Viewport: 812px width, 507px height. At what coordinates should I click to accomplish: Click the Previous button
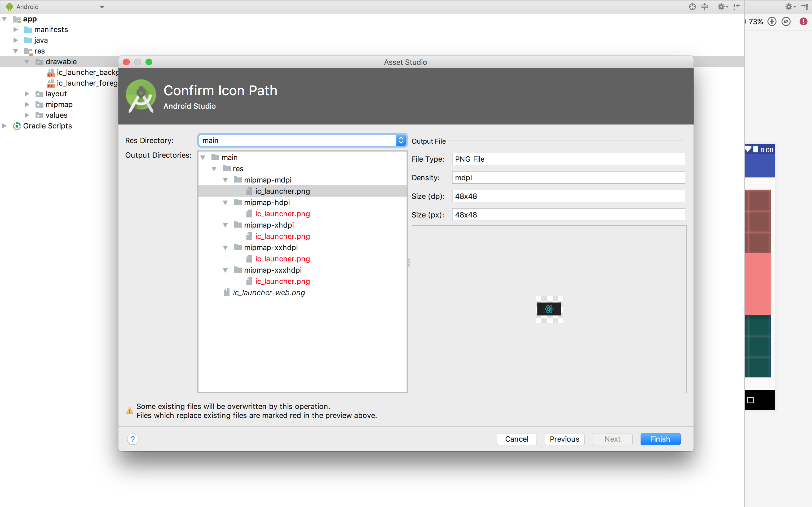tap(564, 439)
